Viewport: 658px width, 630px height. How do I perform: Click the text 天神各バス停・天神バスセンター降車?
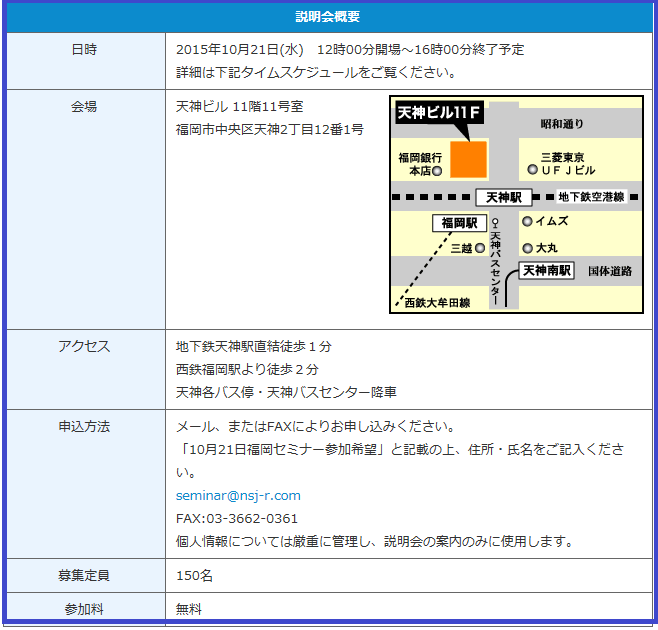286,392
